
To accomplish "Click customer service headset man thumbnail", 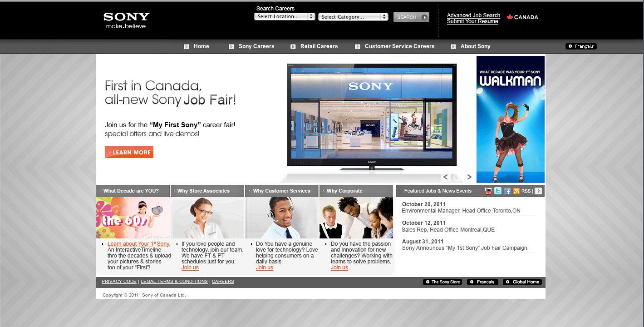I will coord(282,218).
